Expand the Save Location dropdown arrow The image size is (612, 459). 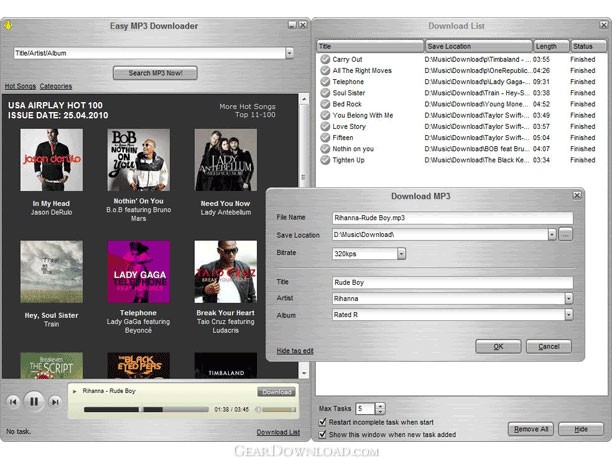pyautogui.click(x=552, y=235)
